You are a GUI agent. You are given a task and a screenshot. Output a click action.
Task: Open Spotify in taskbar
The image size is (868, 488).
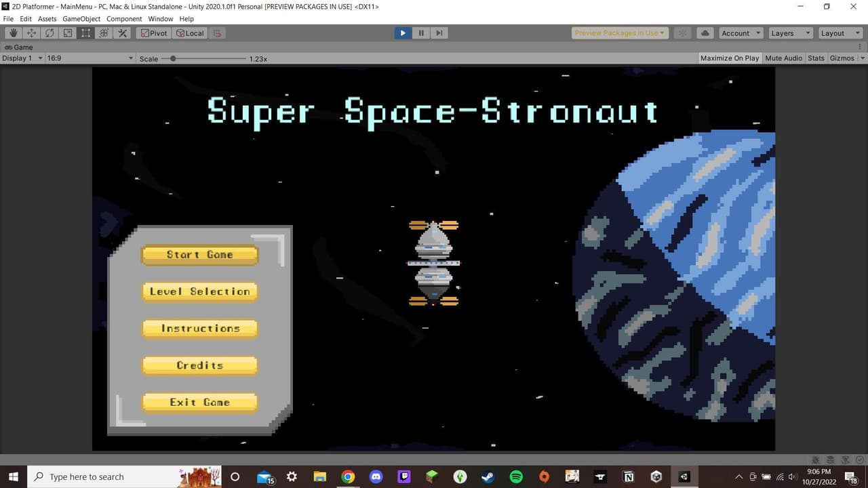[x=516, y=477]
